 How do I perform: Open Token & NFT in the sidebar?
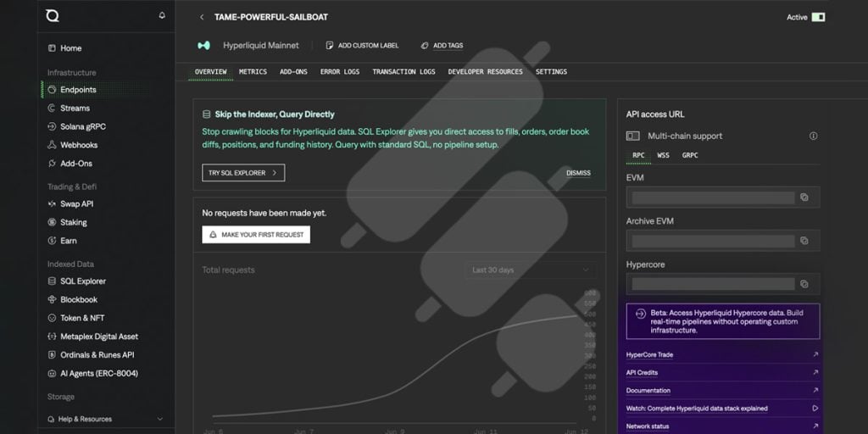pos(76,318)
